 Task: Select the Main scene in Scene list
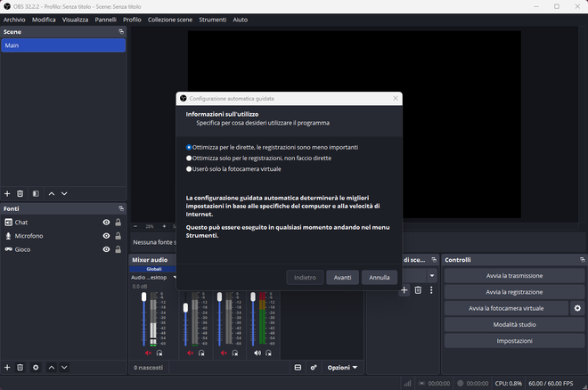pos(63,45)
